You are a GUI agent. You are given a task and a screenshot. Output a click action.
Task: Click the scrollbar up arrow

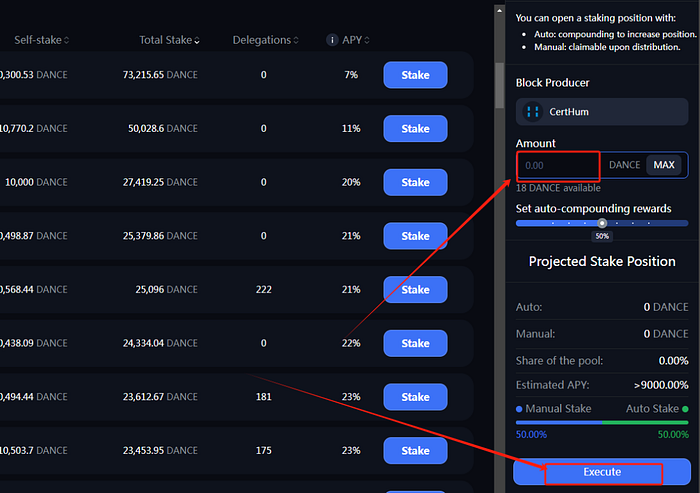(x=500, y=10)
